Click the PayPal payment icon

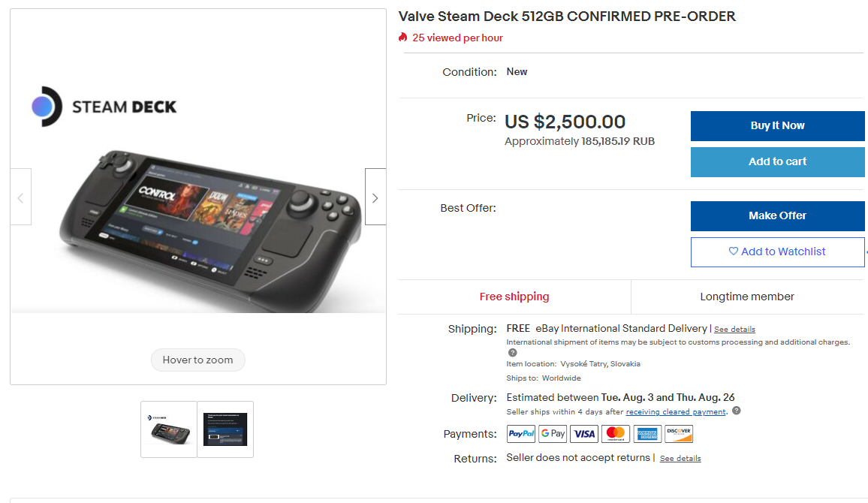521,434
